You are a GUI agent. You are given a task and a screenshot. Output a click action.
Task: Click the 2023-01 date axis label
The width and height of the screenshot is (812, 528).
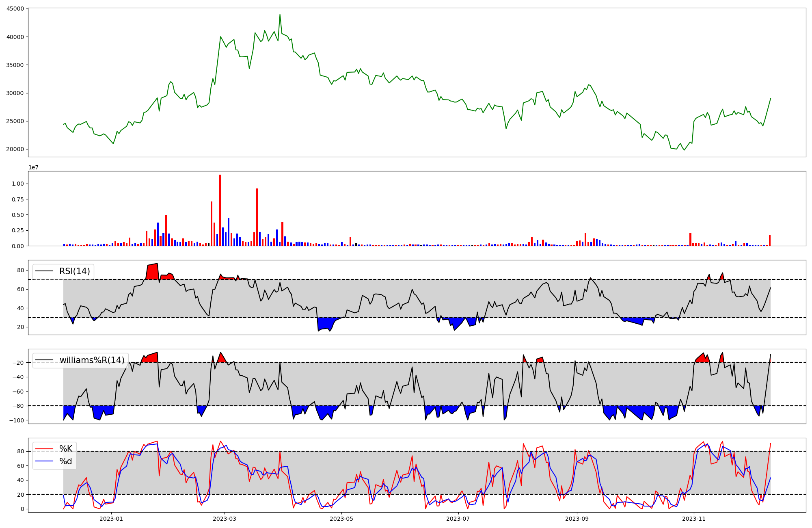pyautogui.click(x=111, y=519)
